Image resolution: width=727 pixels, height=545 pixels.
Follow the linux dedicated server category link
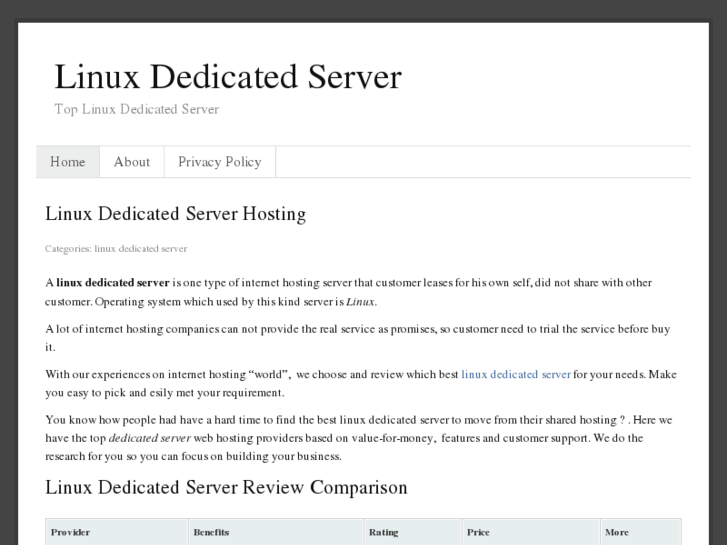(x=141, y=249)
